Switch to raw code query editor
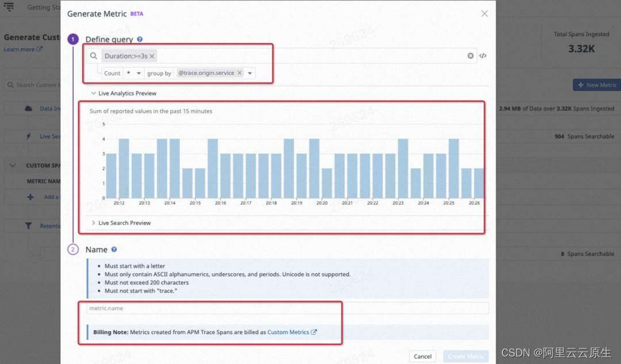The height and width of the screenshot is (364, 621). (x=483, y=56)
